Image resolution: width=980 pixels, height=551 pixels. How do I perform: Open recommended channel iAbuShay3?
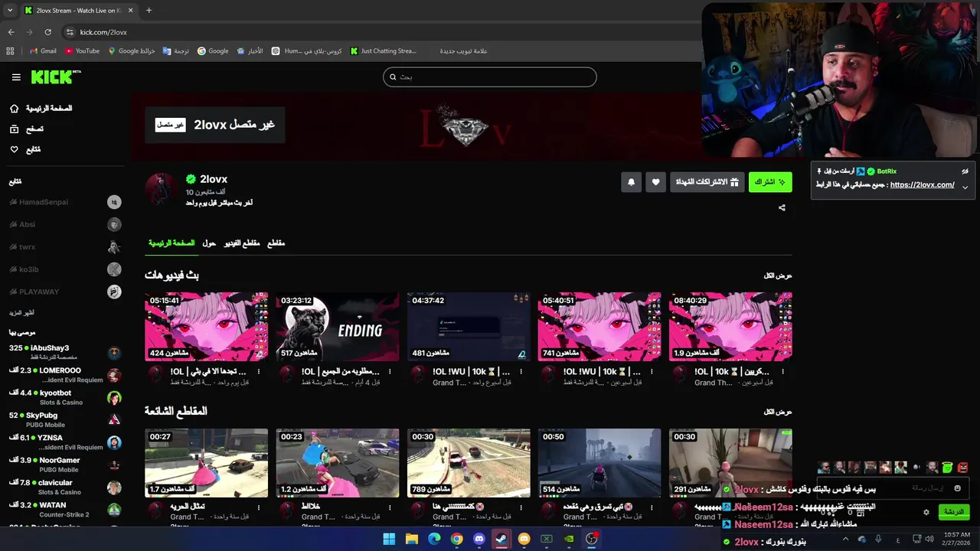coord(65,352)
